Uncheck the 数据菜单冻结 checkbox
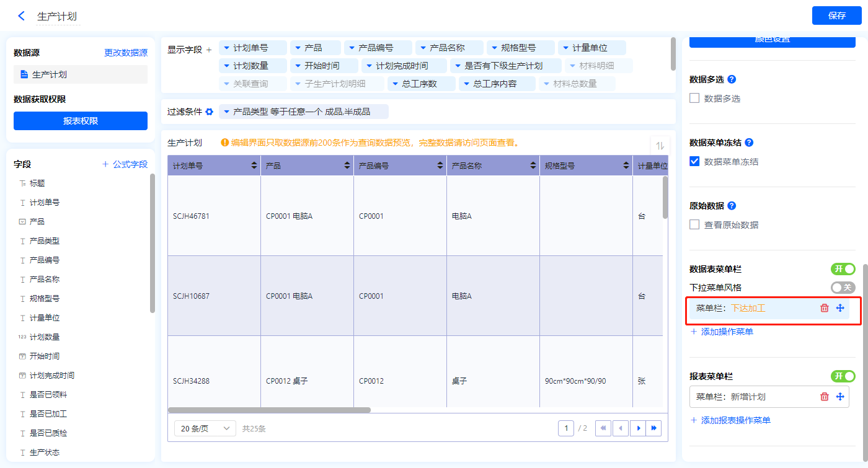Viewport: 868px width, 468px height. [694, 161]
